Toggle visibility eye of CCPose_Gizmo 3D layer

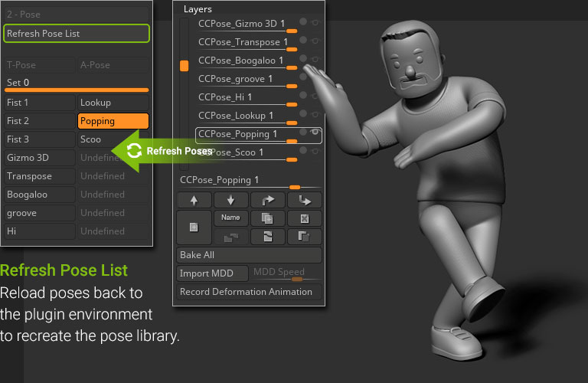[x=315, y=22]
